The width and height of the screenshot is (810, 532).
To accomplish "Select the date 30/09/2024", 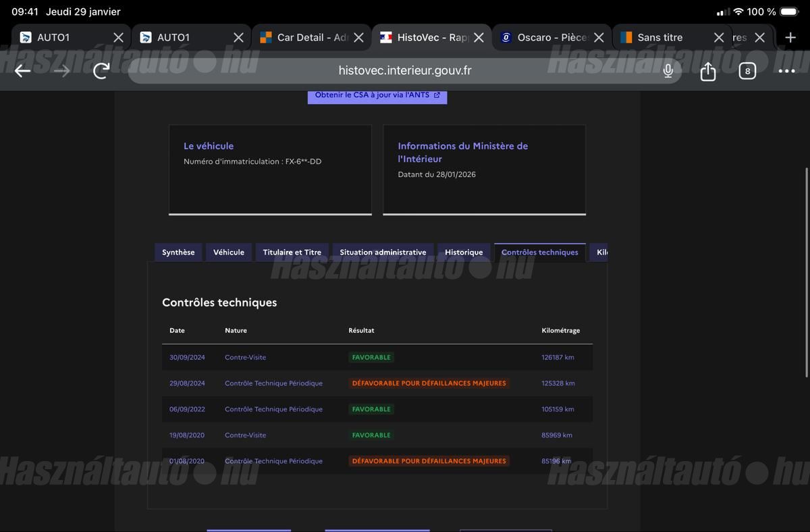I will (187, 358).
